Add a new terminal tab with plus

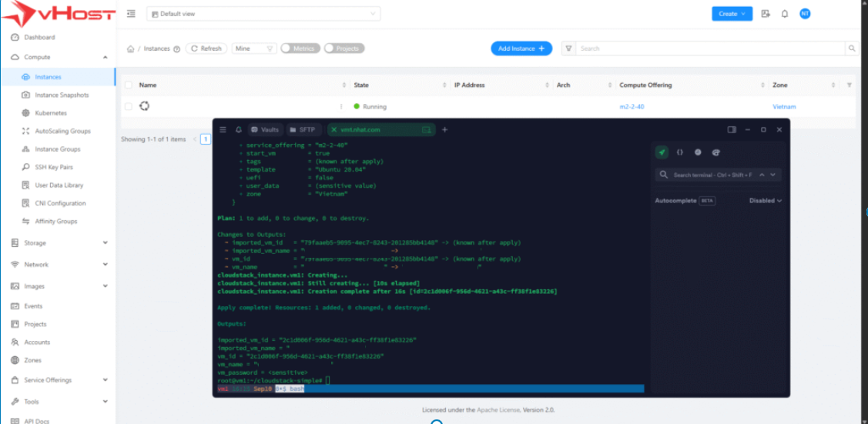(x=444, y=130)
